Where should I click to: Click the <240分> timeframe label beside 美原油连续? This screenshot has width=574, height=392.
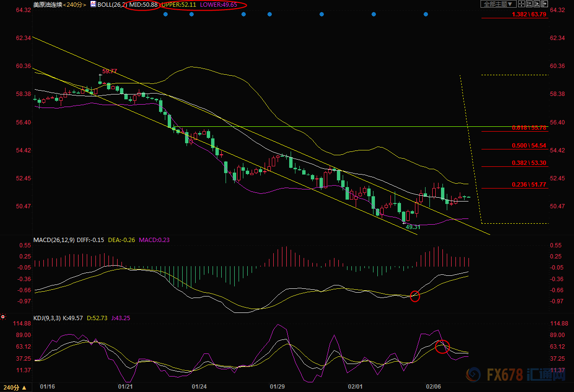pos(74,4)
